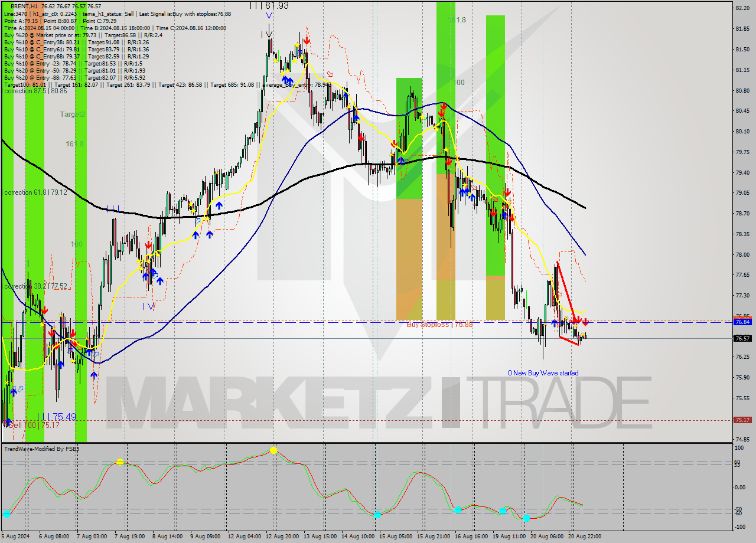Click the cyan oscillator dot near 16 Aug 16:00

[458, 509]
